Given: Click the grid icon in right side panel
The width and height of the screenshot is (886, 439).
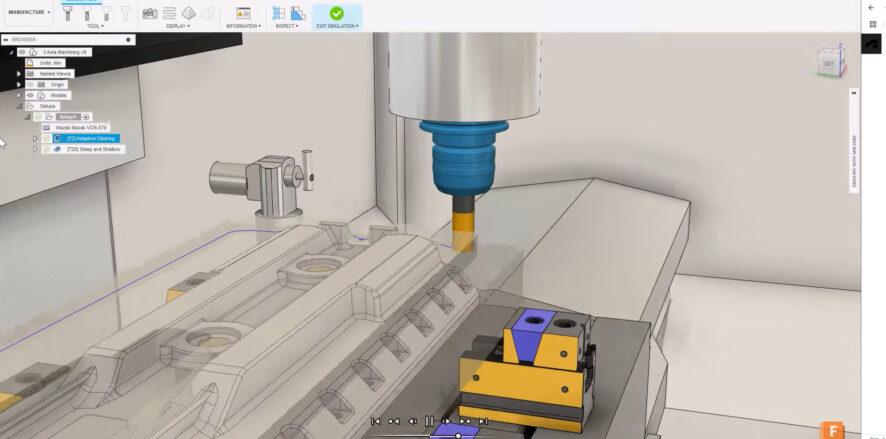Looking at the screenshot, I should click(873, 24).
